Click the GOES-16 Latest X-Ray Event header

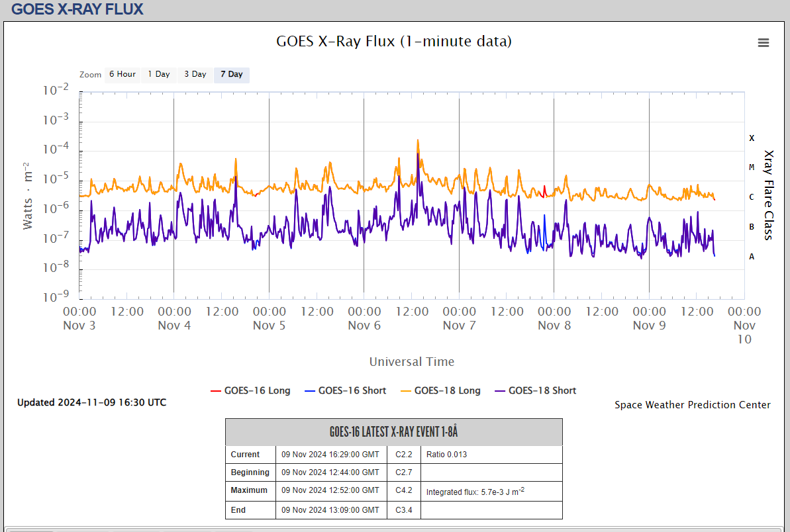393,432
